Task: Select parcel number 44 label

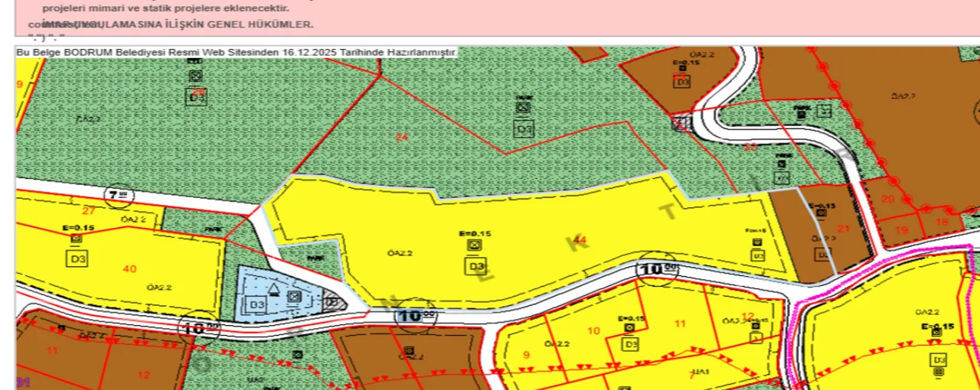Action: pyautogui.click(x=580, y=240)
